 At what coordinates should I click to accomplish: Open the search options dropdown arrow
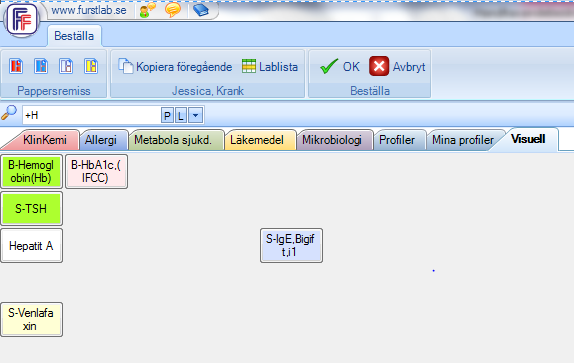tap(195, 116)
